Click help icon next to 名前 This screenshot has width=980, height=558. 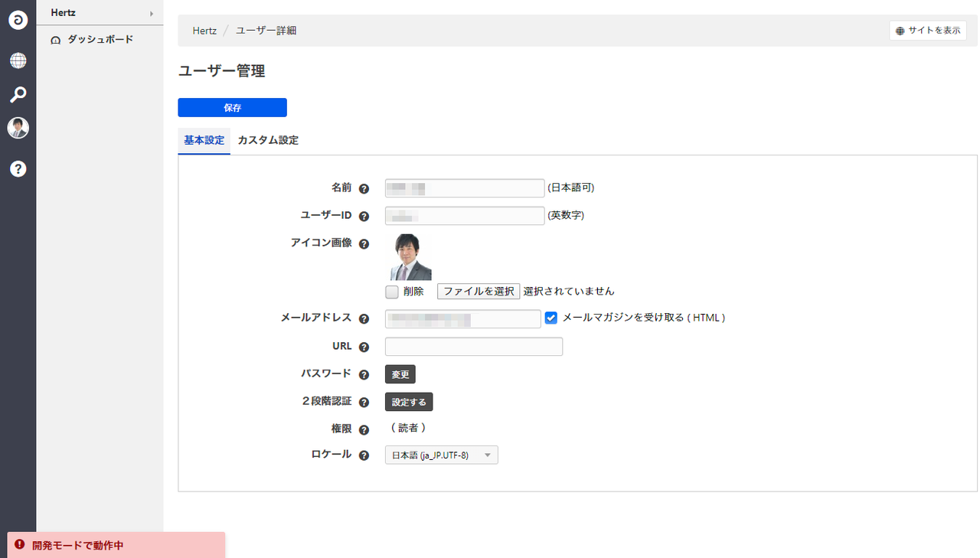[364, 188]
